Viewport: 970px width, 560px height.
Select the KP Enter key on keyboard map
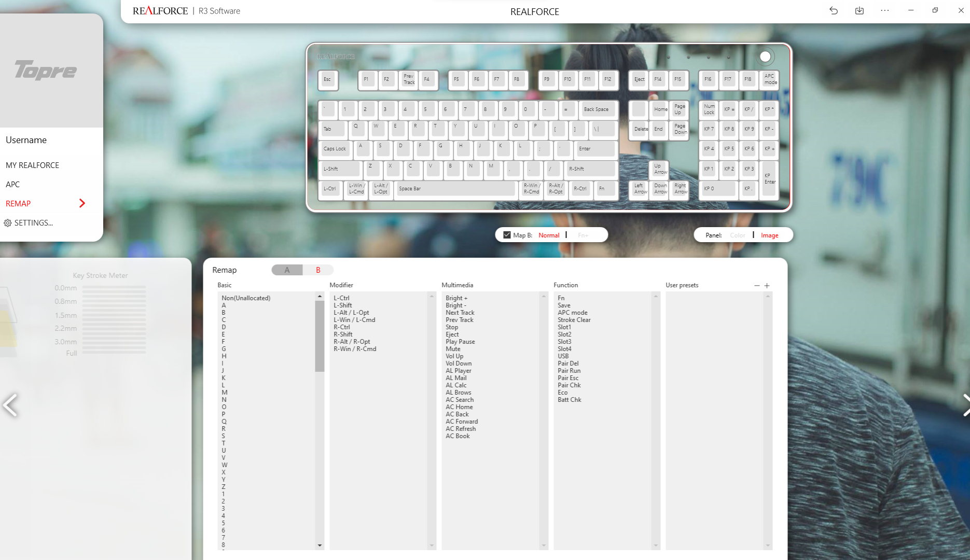click(x=770, y=179)
